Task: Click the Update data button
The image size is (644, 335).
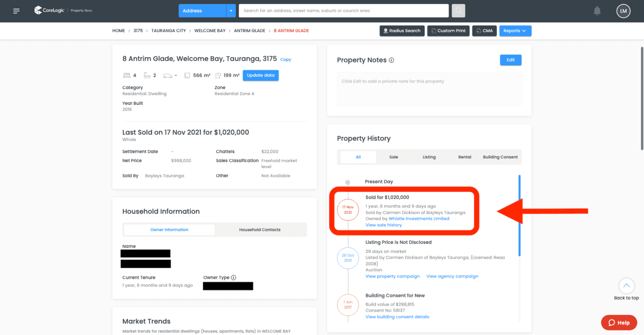Action: [x=260, y=75]
